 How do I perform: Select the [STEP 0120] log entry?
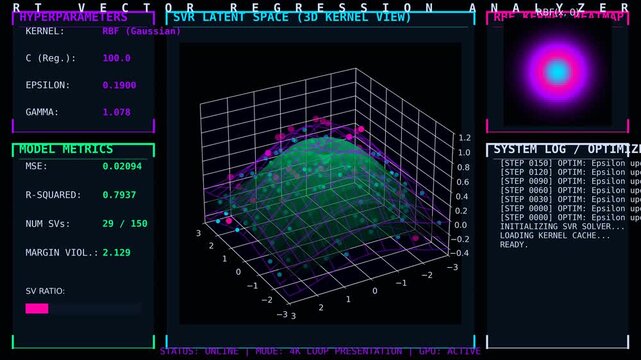click(570, 172)
